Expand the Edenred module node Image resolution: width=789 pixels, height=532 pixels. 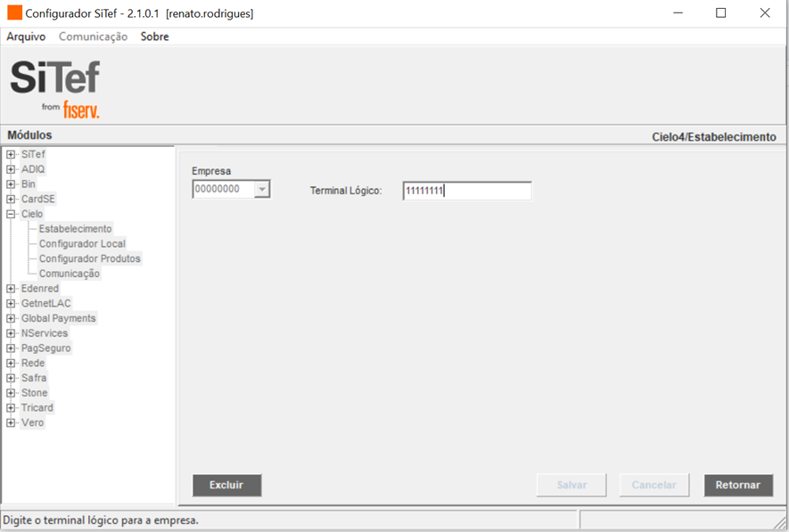pos(11,289)
